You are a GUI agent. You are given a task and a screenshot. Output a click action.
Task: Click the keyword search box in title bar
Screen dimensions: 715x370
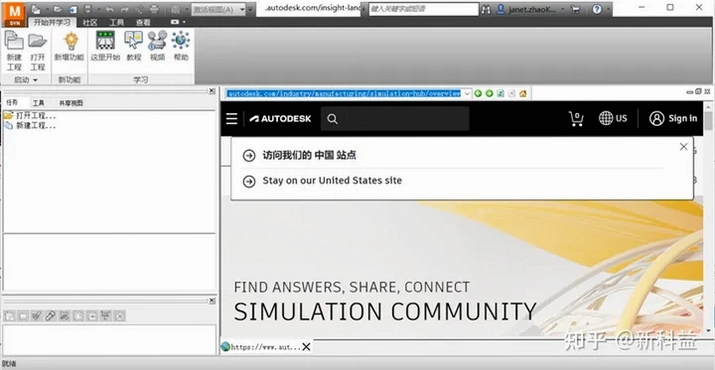[x=424, y=9]
